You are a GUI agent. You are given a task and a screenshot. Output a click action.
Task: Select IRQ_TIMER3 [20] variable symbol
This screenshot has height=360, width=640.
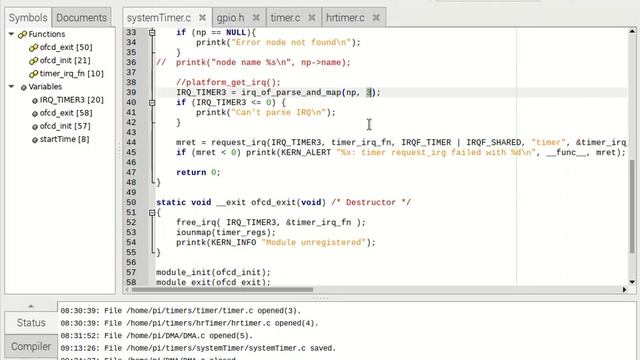click(x=71, y=100)
